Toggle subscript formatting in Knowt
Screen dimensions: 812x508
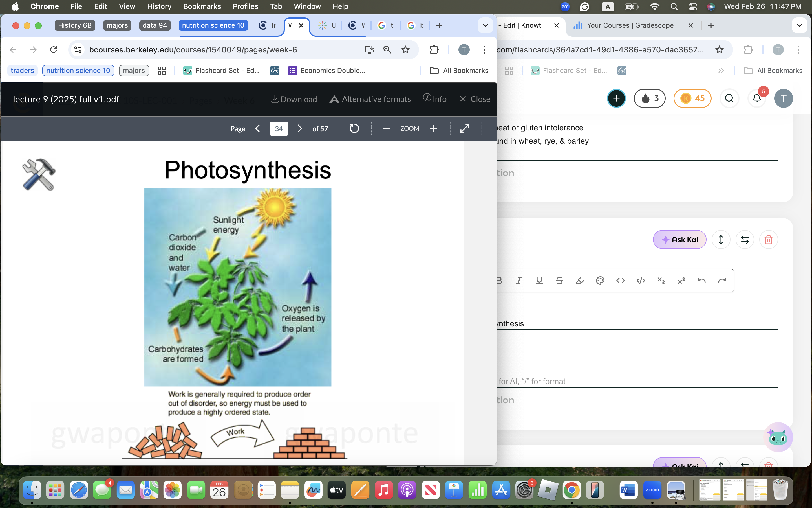coord(661,281)
